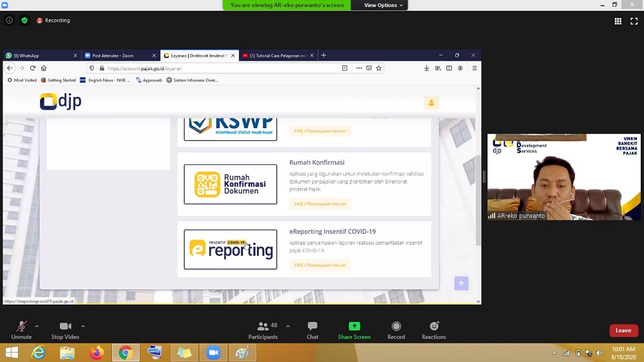
Task: Open Google Chrome from the taskbar
Action: coord(126,352)
